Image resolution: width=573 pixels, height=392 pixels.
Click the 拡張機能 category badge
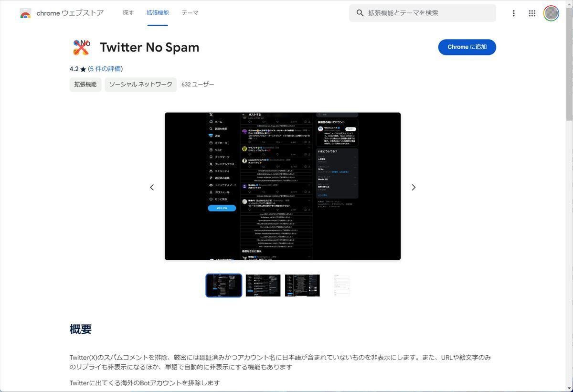pyautogui.click(x=85, y=84)
